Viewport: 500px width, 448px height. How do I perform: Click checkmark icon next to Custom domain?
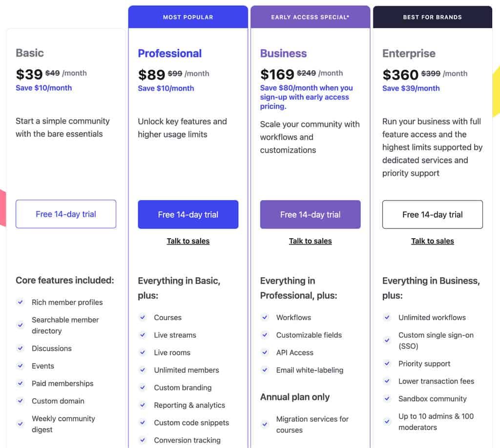[21, 401]
